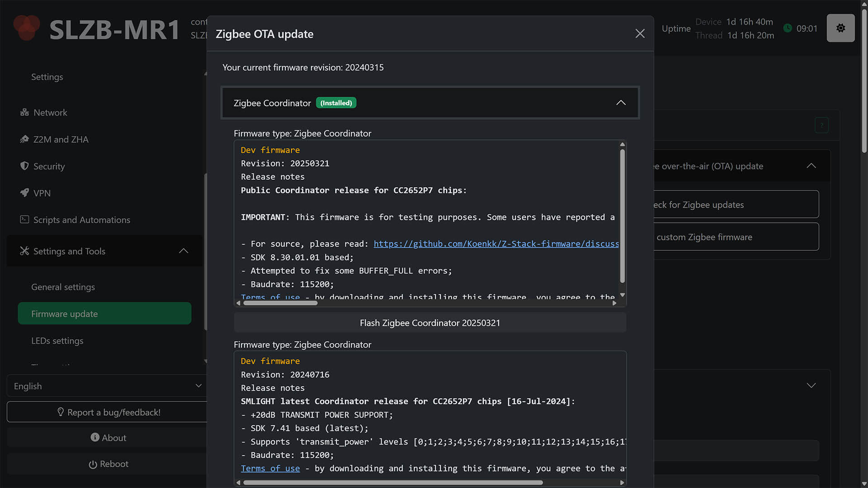Viewport: 868px width, 488px height.
Task: Click custom Zigbee firmware button
Action: pos(736,237)
